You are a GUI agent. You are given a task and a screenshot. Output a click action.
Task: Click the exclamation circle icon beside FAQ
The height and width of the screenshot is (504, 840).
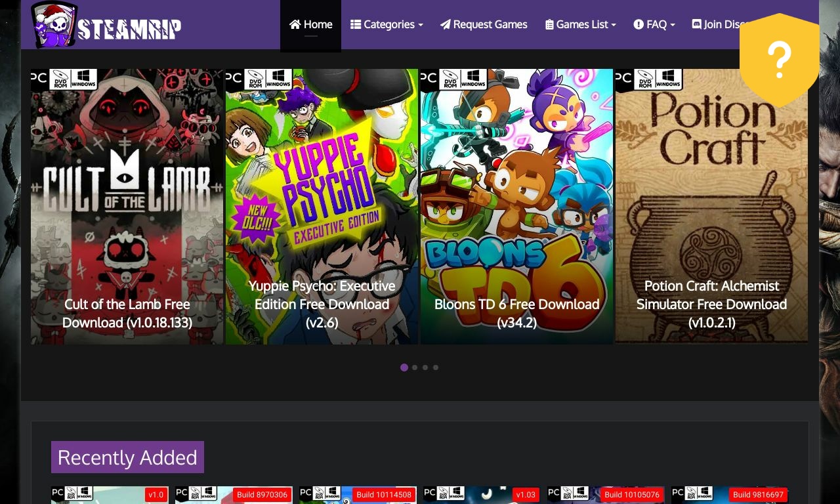(x=639, y=24)
